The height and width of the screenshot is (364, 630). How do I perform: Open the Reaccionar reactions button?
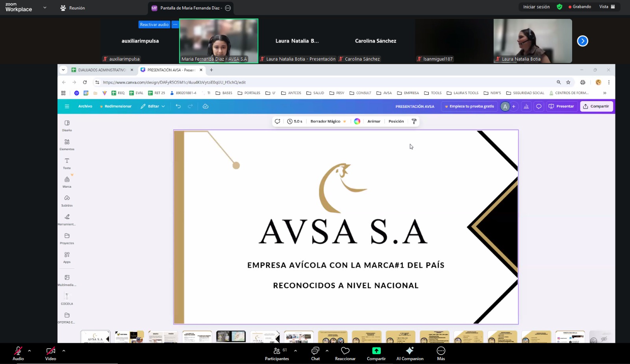pyautogui.click(x=345, y=353)
